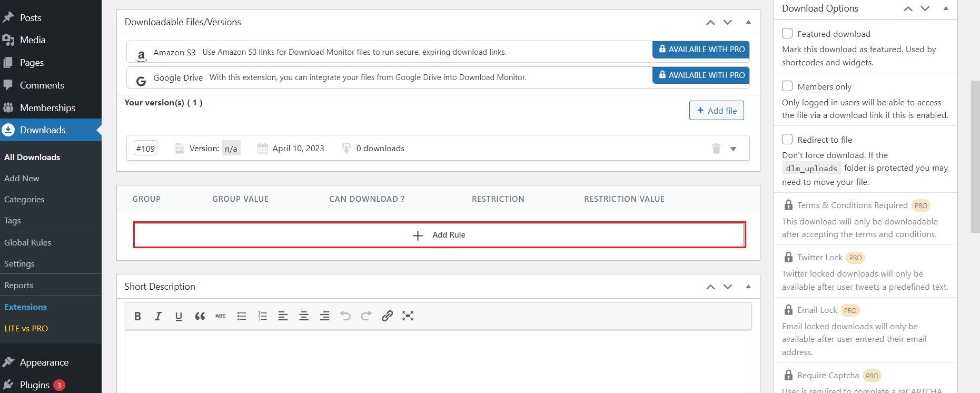Move Short Description panel down
The width and height of the screenshot is (980, 393).
coord(728,287)
